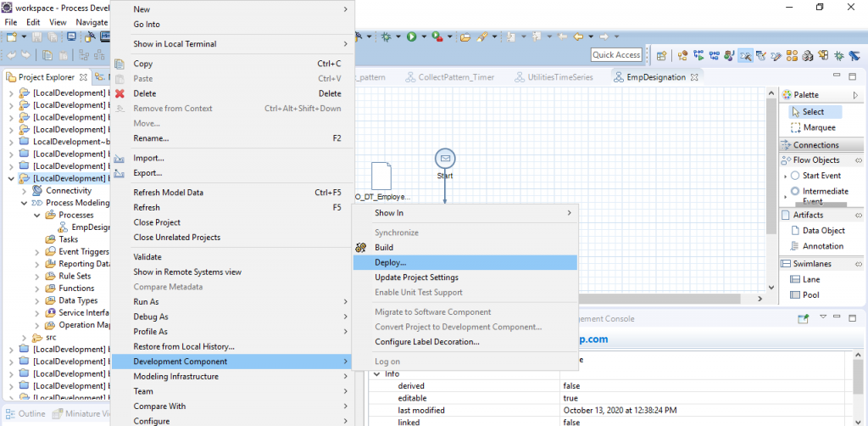This screenshot has height=426, width=868.
Task: Click the Save toolbar icon
Action: pyautogui.click(x=37, y=36)
